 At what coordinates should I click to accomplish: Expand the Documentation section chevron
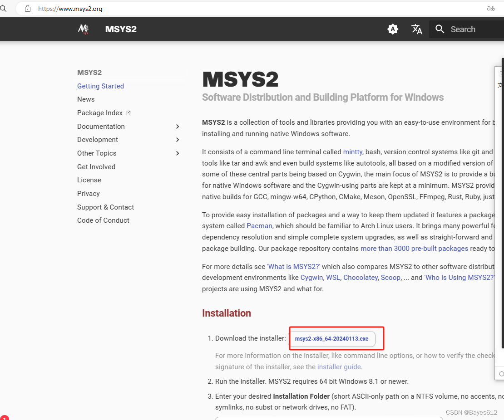[x=178, y=126]
